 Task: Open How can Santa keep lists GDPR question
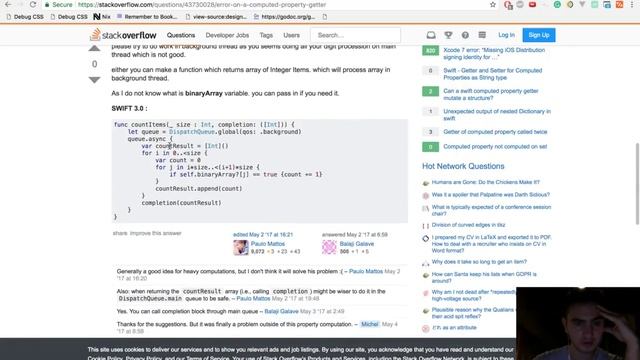click(484, 277)
